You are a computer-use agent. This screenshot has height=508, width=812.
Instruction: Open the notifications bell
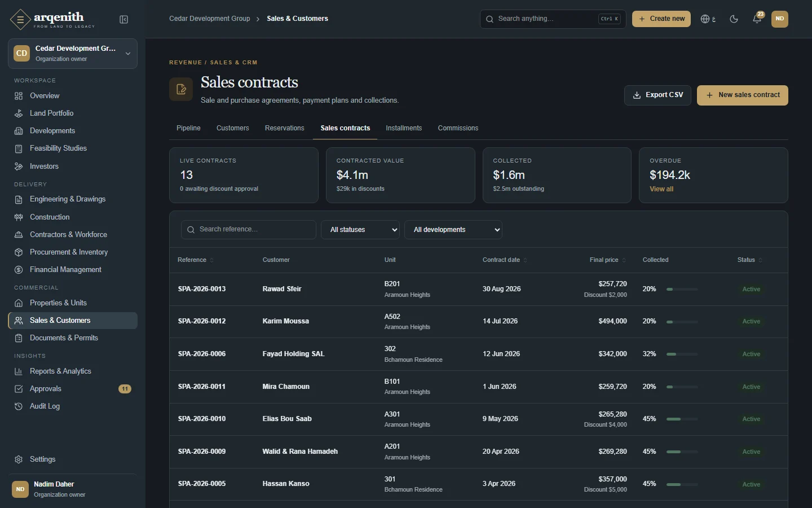[x=757, y=19]
